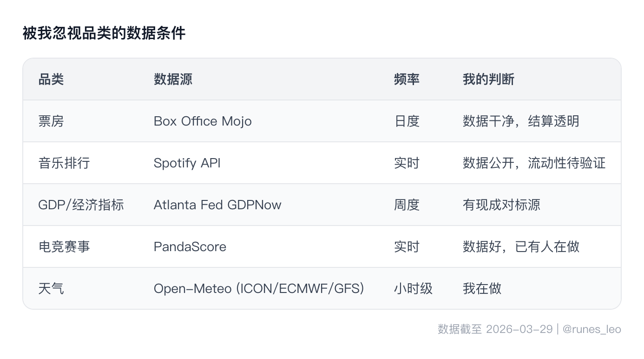Click Open-Meteo (ICON/ECMWF/GFS) source

[259, 288]
